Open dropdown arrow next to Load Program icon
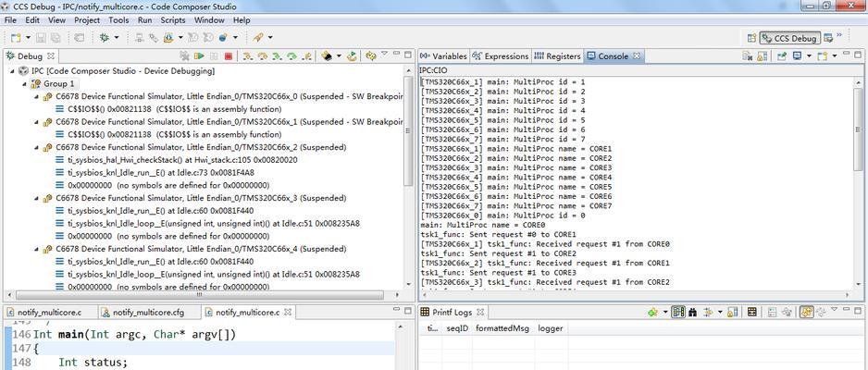The height and width of the screenshot is (370, 868). click(x=180, y=38)
